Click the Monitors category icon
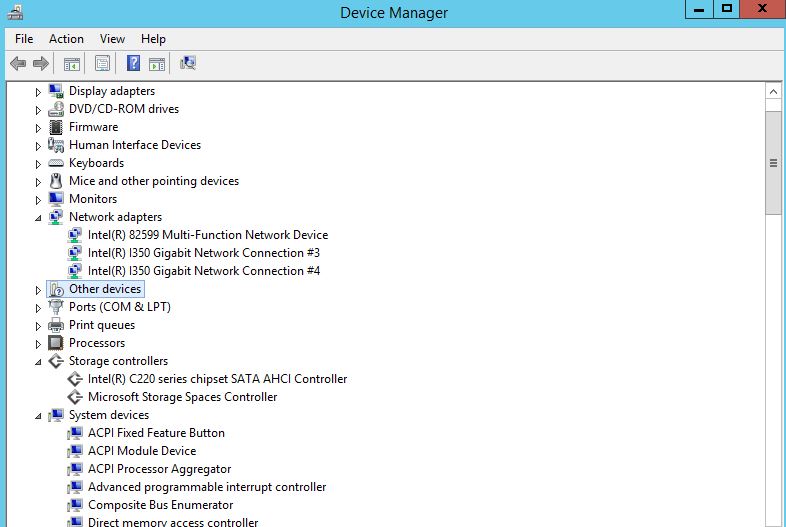Image resolution: width=786 pixels, height=527 pixels. [56, 199]
